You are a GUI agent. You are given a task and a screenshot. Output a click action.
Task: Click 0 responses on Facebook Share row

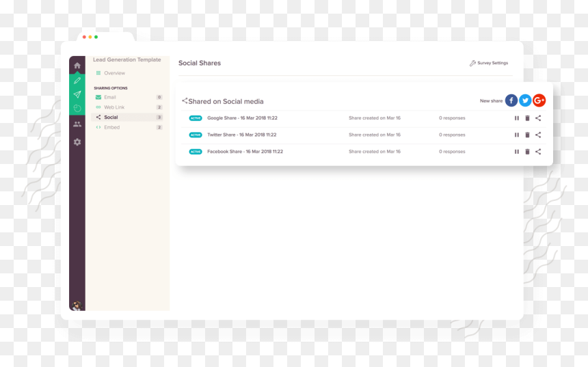452,152
